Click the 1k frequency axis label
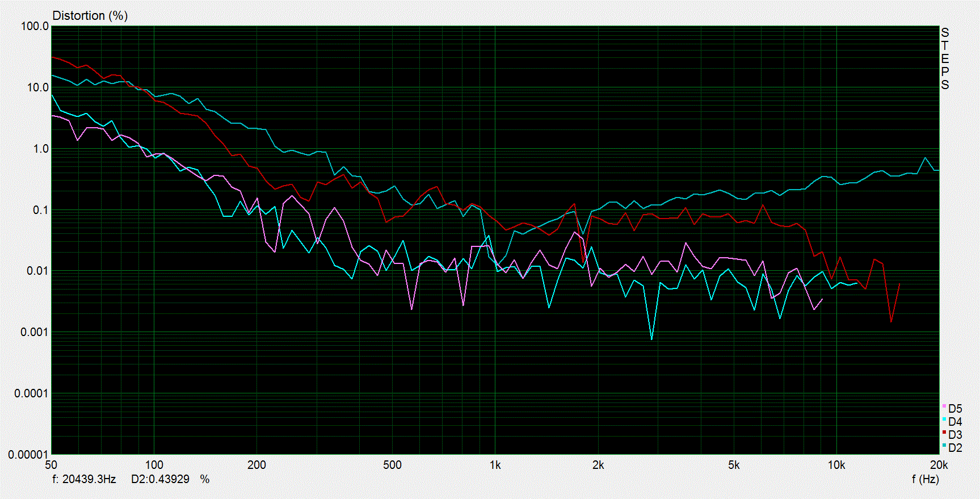This screenshot has width=980, height=499. pos(495,465)
